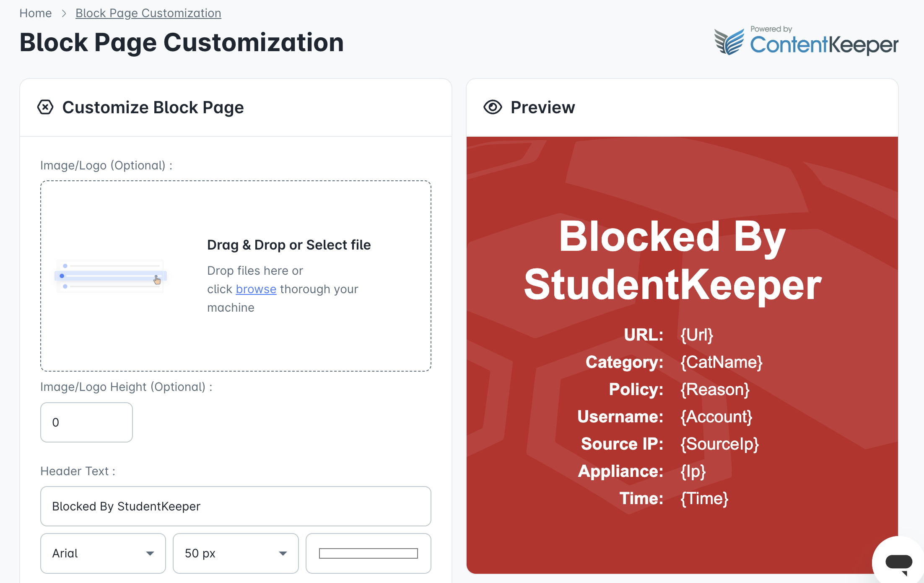Click the Header Text input box
The height and width of the screenshot is (583, 924).
(x=236, y=506)
